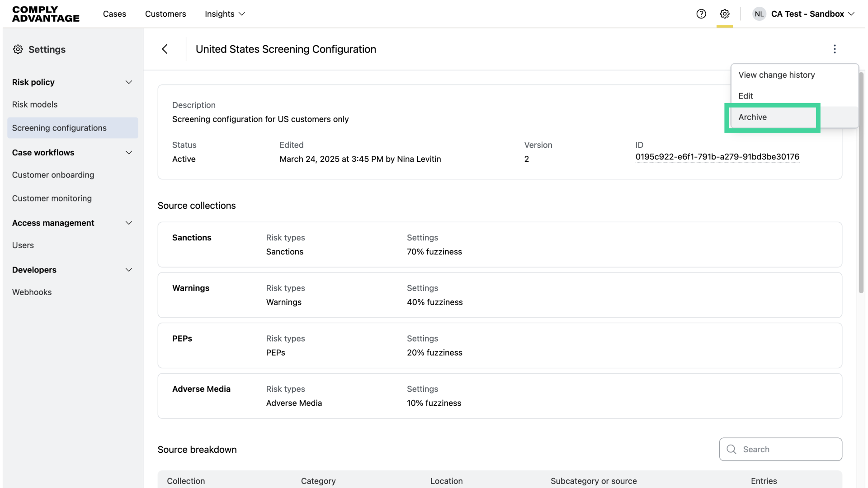Click the magnifier icon in search box
Image resolution: width=868 pixels, height=488 pixels.
[x=731, y=449]
